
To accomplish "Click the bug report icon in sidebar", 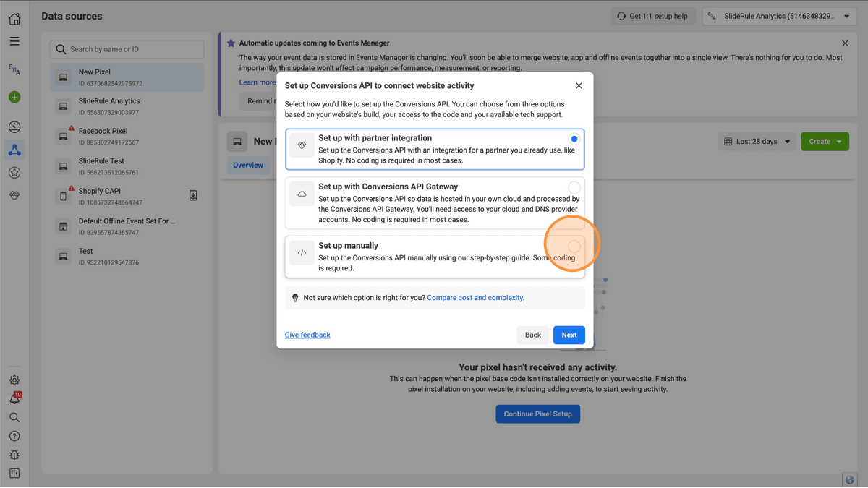I will 14,455.
